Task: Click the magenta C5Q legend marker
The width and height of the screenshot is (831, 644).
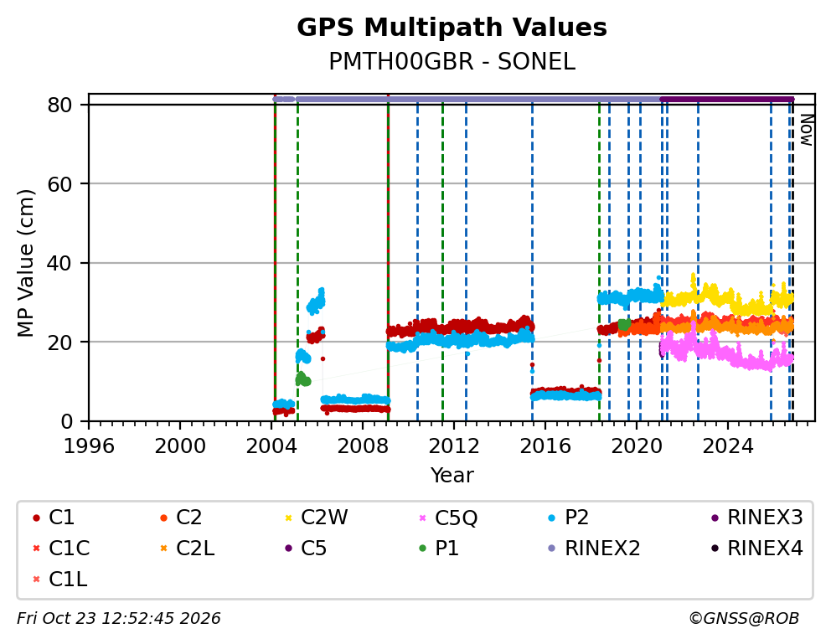Action: pyautogui.click(x=422, y=518)
